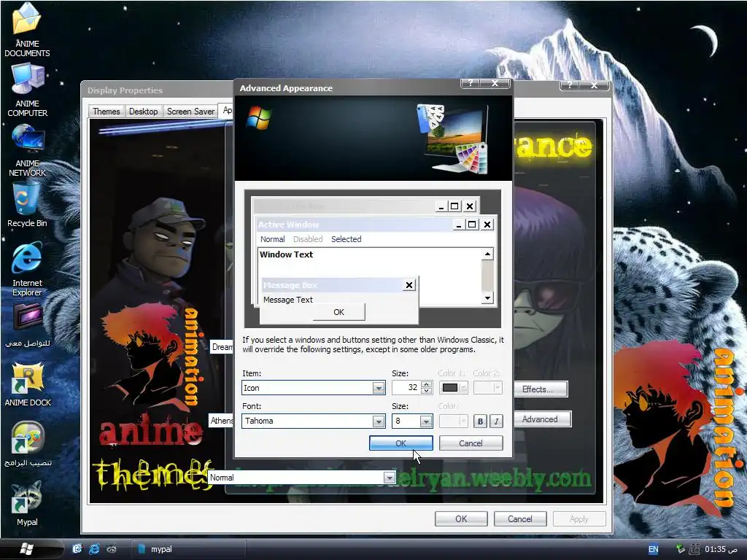Image resolution: width=747 pixels, height=560 pixels.
Task: Click Normal menu in preview window
Action: (273, 239)
